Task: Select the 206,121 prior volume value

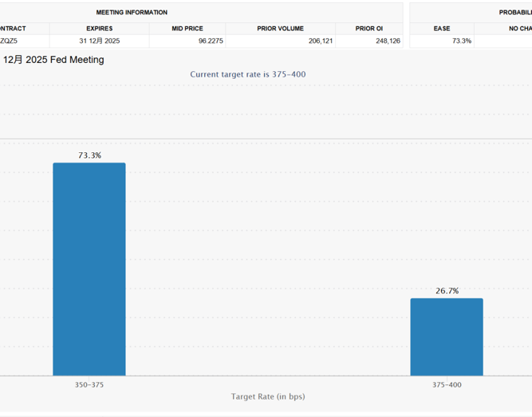Action: (x=314, y=41)
